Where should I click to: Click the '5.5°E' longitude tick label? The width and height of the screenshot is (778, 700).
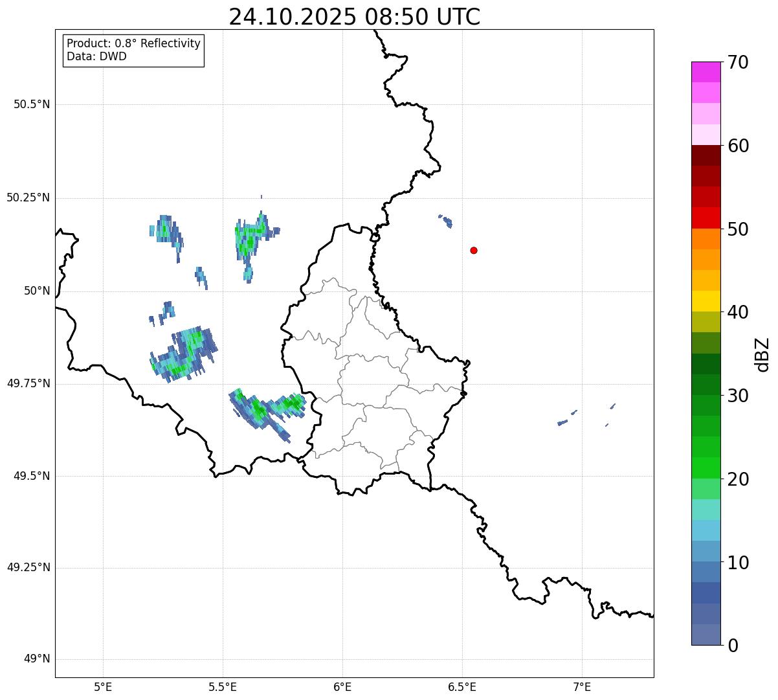point(223,686)
